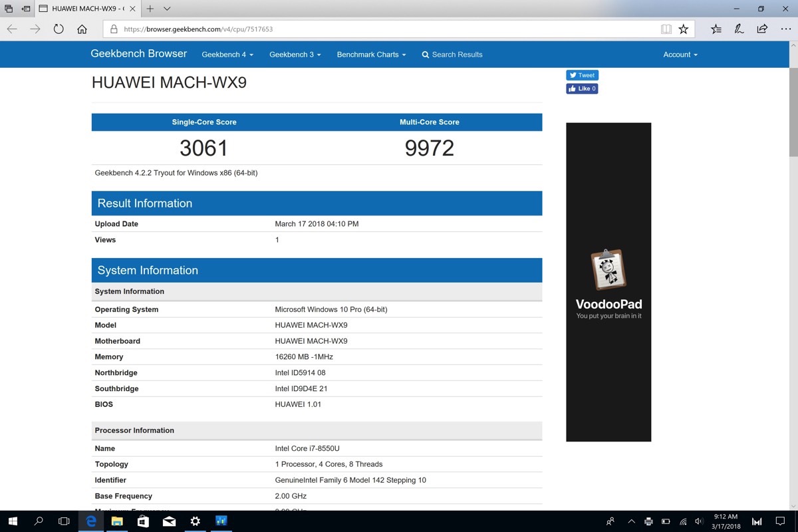Select the upload date March 17 2018

point(317,224)
